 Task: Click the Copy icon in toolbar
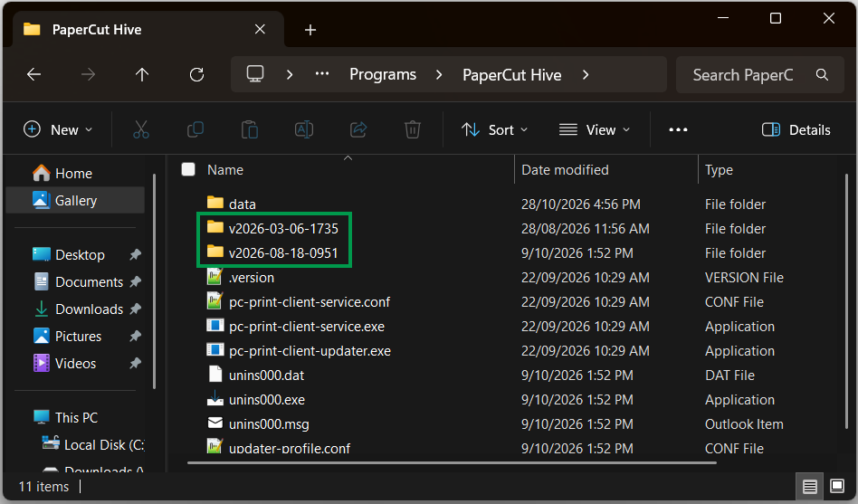(195, 129)
